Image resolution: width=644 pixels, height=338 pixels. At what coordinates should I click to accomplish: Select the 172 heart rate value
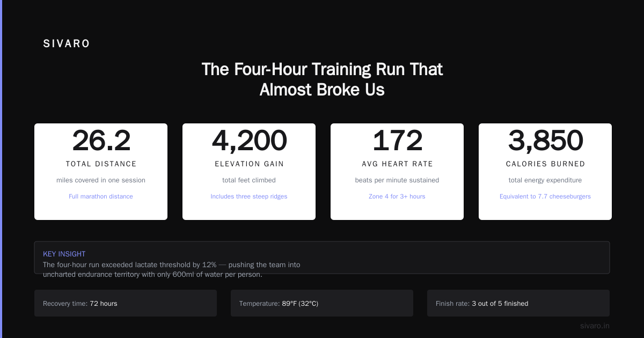pos(397,141)
